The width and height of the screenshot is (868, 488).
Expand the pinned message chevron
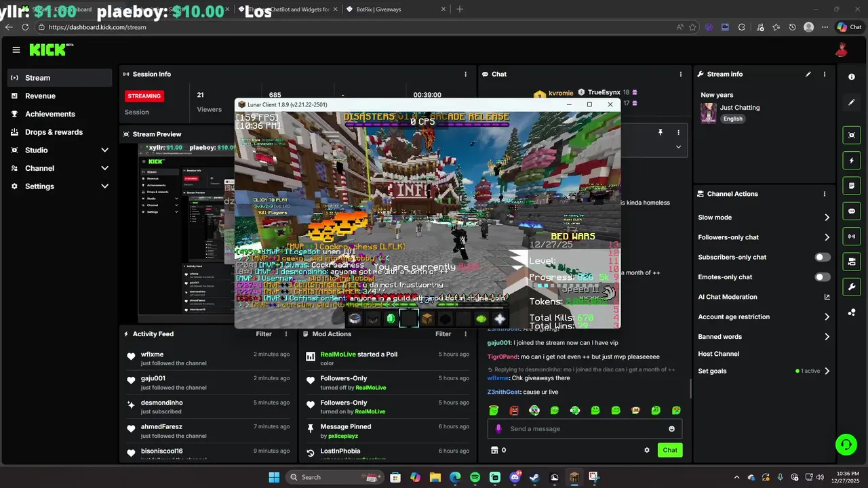pyautogui.click(x=678, y=146)
